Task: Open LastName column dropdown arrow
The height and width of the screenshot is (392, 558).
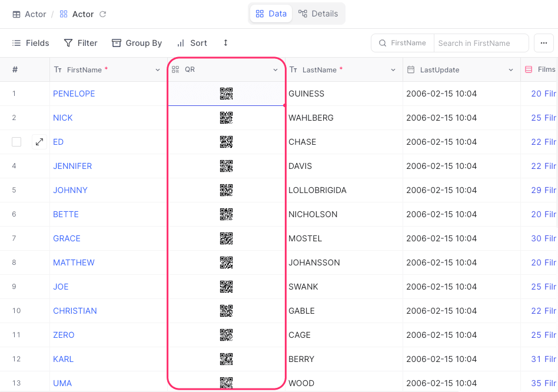Action: [x=393, y=70]
